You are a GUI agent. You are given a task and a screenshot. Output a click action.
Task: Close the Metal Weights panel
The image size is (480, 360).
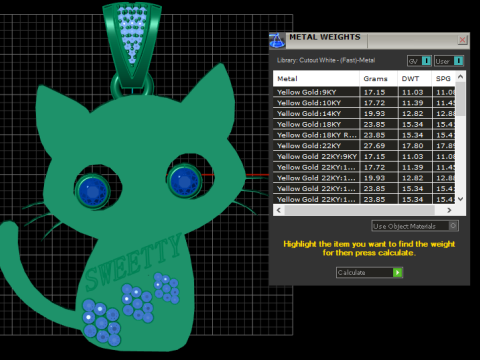point(462,40)
